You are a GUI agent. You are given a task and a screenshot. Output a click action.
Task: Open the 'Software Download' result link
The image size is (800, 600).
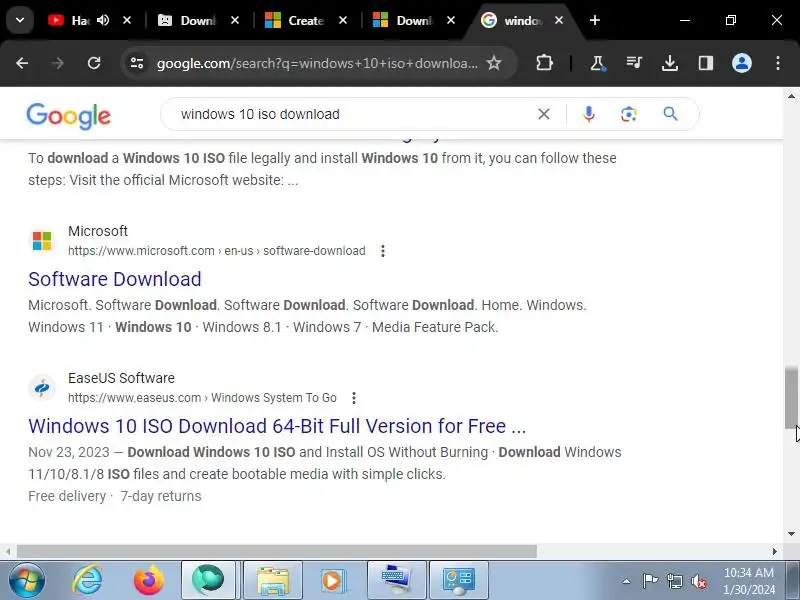click(x=115, y=279)
